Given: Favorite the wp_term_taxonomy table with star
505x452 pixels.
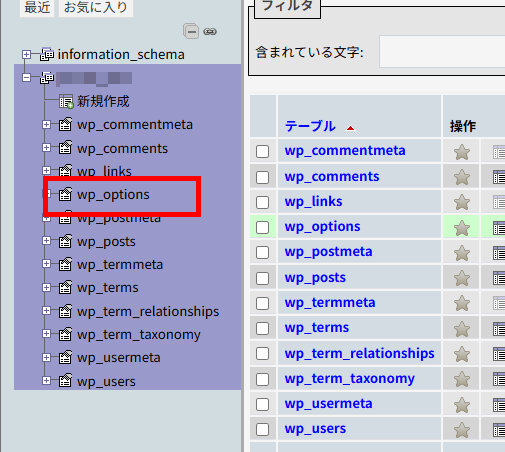Looking at the screenshot, I should pos(462,379).
